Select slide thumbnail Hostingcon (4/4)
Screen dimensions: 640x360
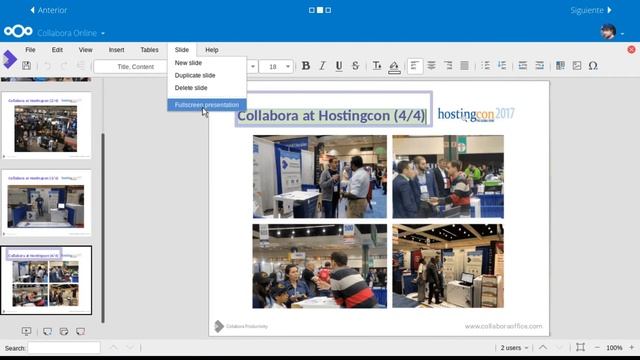pyautogui.click(x=46, y=280)
